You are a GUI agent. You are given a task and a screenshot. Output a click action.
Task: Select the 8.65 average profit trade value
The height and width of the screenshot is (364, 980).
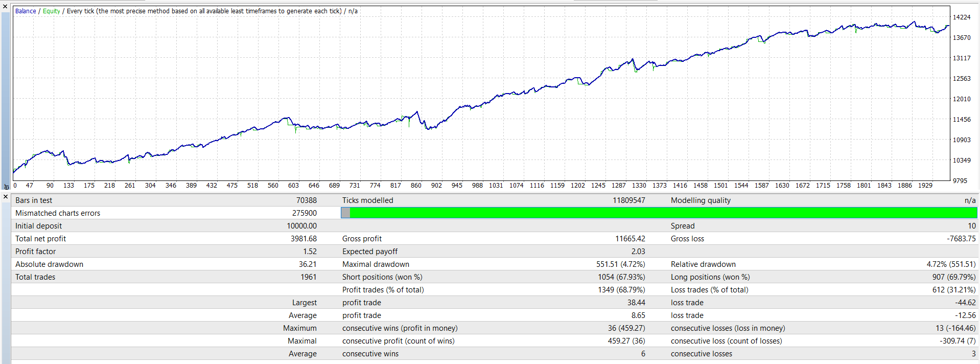pos(638,315)
